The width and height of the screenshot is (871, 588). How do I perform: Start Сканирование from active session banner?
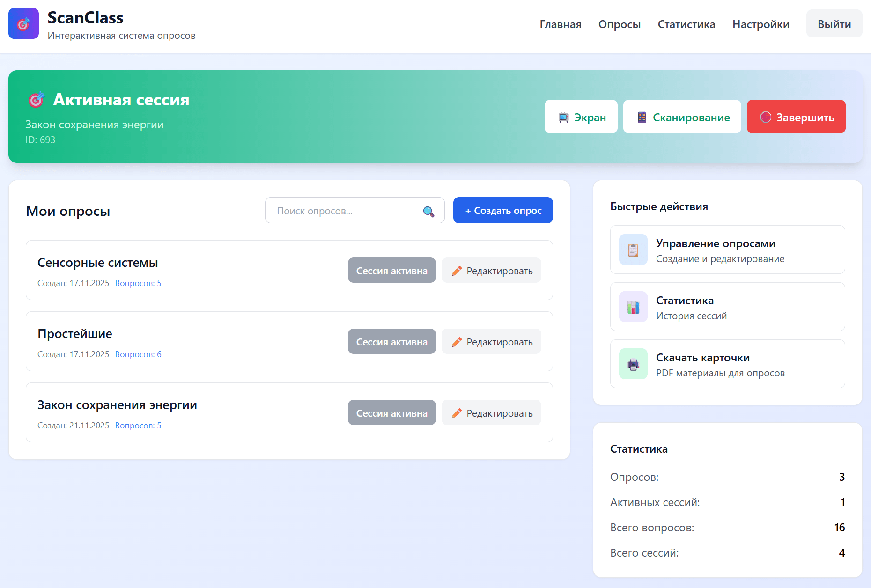682,117
